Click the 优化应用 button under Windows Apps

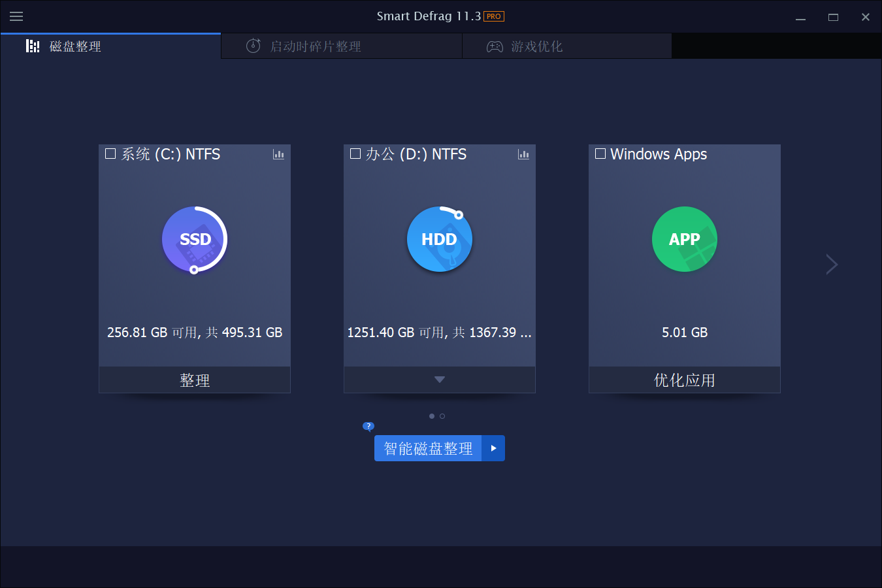pyautogui.click(x=684, y=379)
